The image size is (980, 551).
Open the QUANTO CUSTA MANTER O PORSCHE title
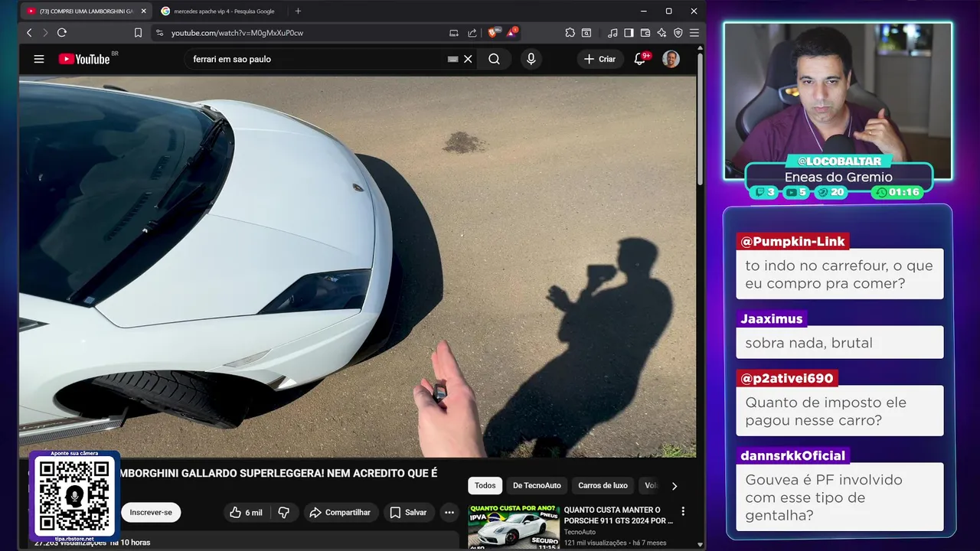pos(618,515)
